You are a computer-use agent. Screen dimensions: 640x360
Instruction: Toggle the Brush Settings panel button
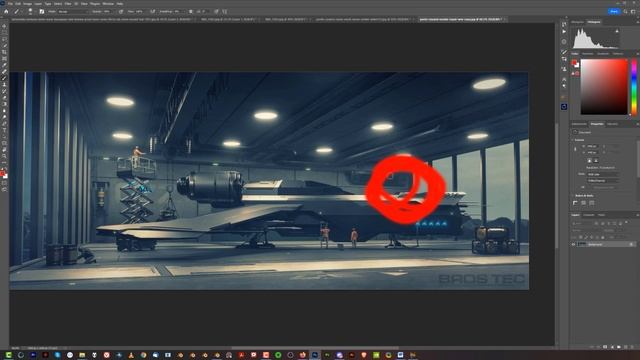[42, 11]
